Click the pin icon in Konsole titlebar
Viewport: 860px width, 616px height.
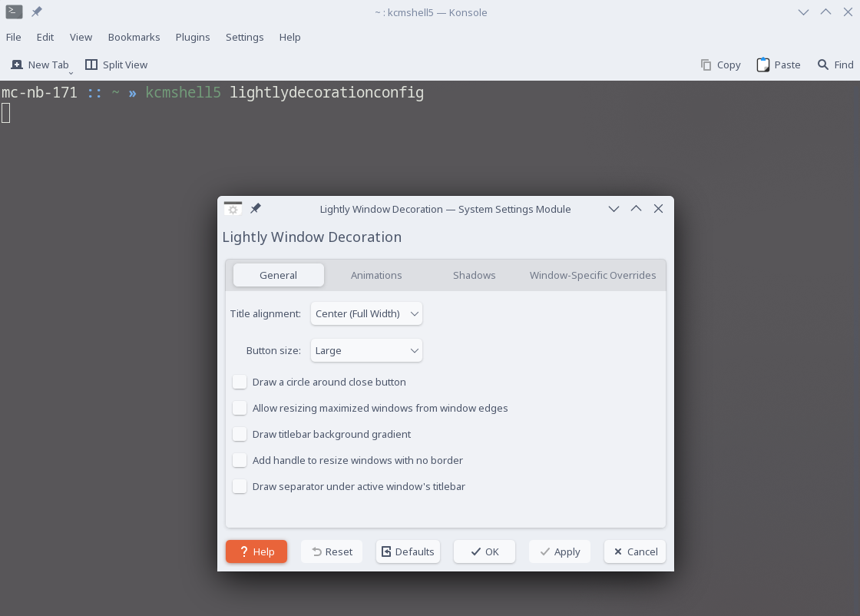pyautogui.click(x=37, y=12)
